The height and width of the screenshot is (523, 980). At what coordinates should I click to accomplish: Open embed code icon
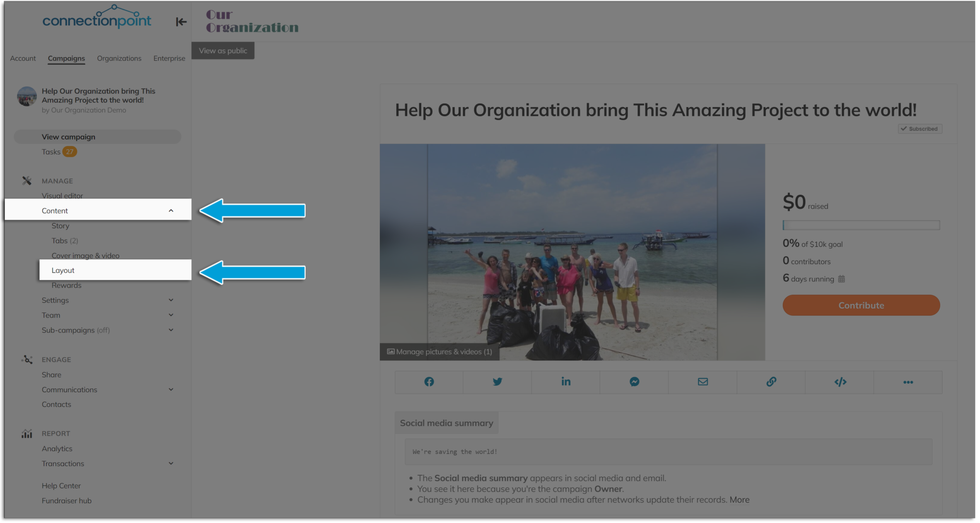tap(840, 382)
